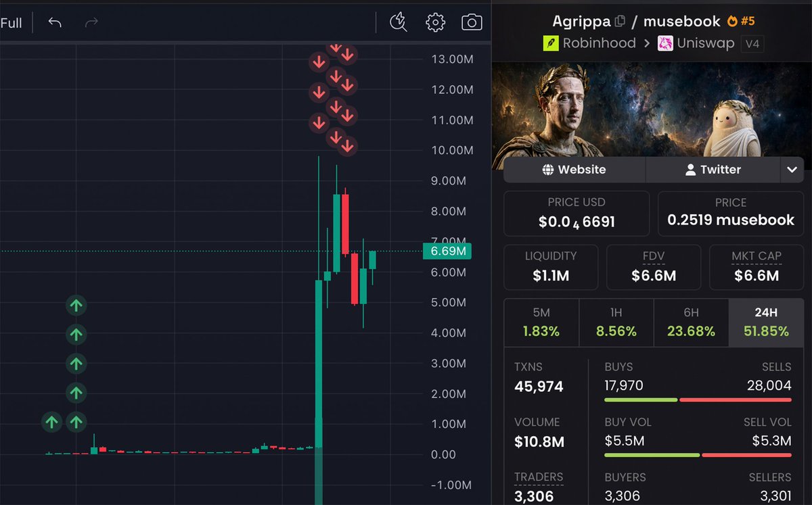Open the quick search lightning icon

click(x=399, y=22)
